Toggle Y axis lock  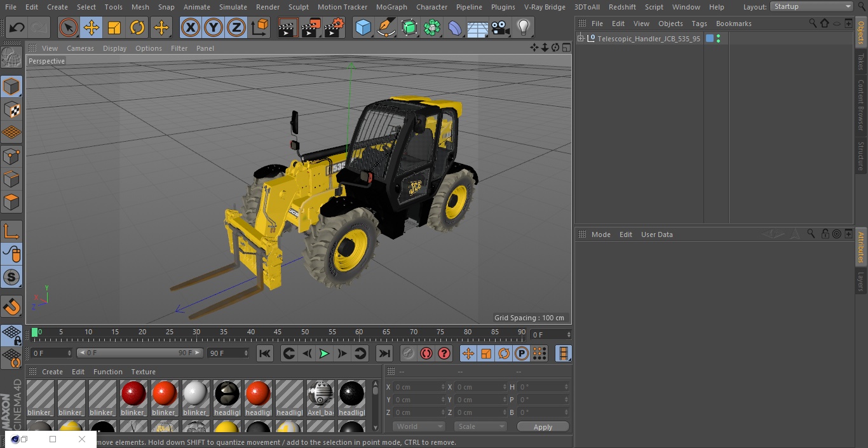click(214, 27)
